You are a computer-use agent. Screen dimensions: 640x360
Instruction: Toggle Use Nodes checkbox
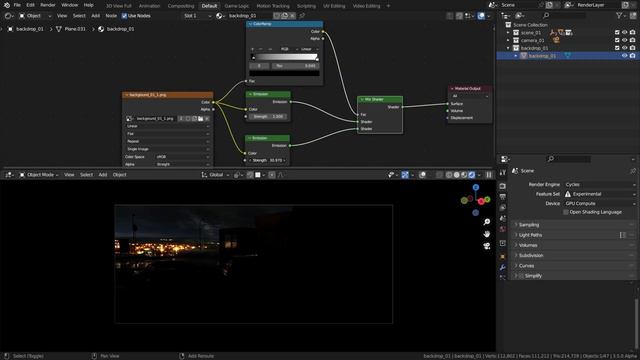(124, 16)
